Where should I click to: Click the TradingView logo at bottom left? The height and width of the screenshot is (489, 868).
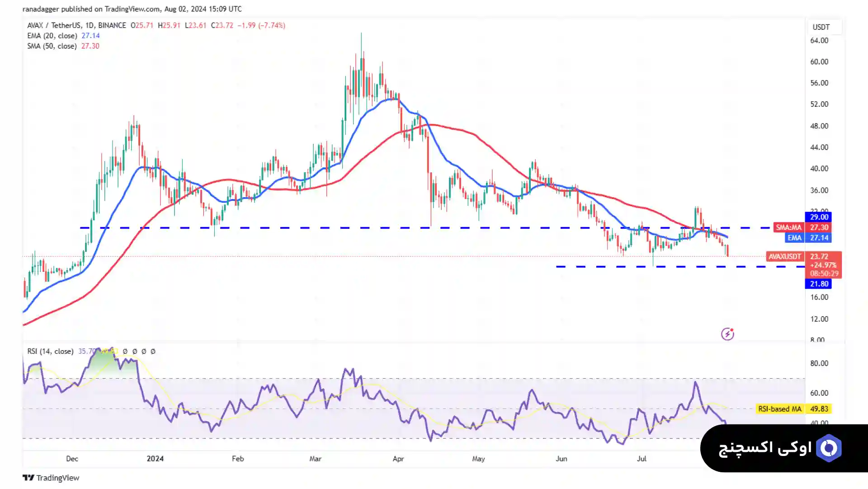51,478
